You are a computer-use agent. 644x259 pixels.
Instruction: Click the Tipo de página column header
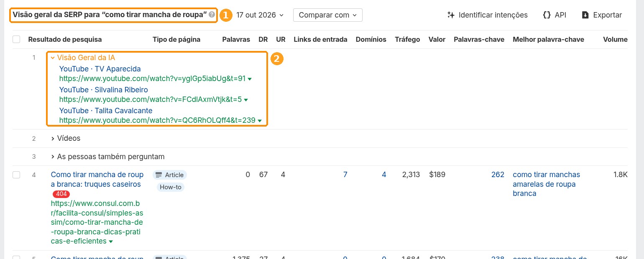176,39
